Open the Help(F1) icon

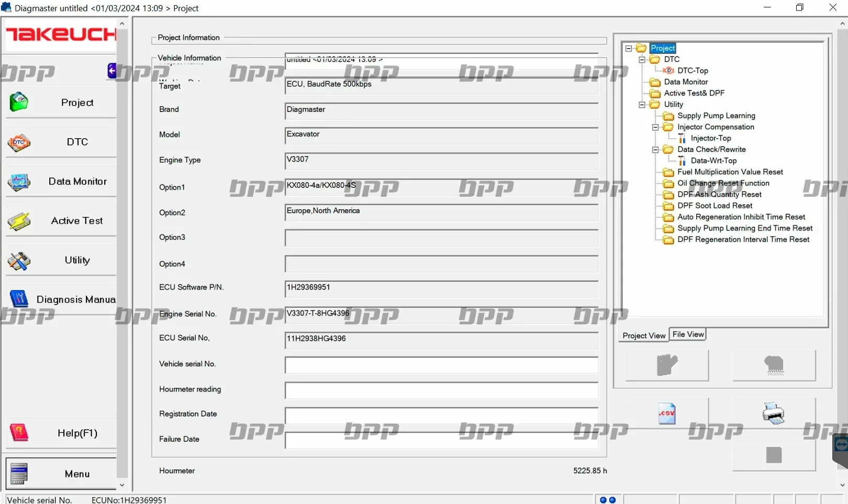click(x=19, y=433)
